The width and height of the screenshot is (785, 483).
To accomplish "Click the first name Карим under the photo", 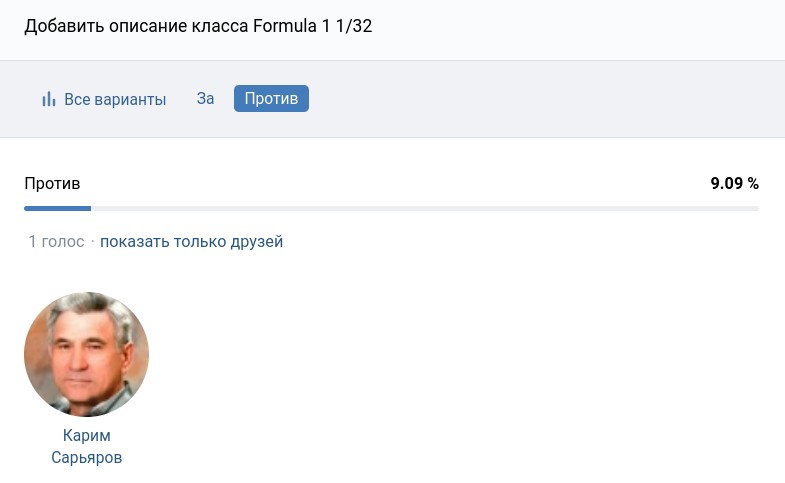I will [86, 436].
